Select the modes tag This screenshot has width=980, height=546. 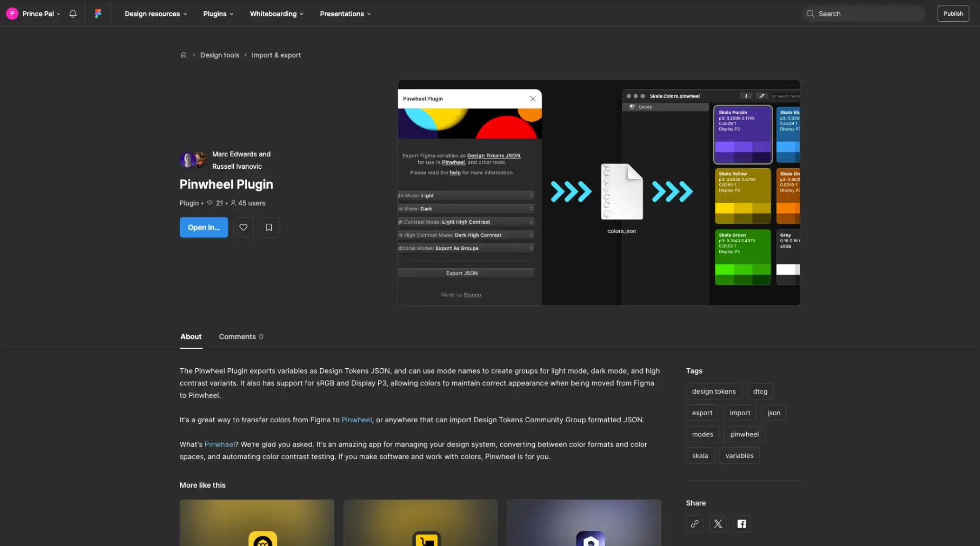click(702, 434)
